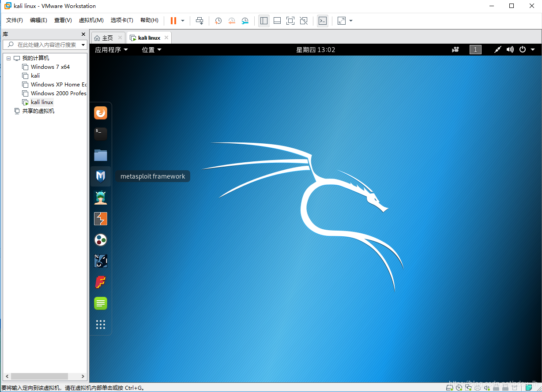Screen dimensions: 542x392
Task: Open the Maltego-style dark blue dock icon
Action: [101, 261]
